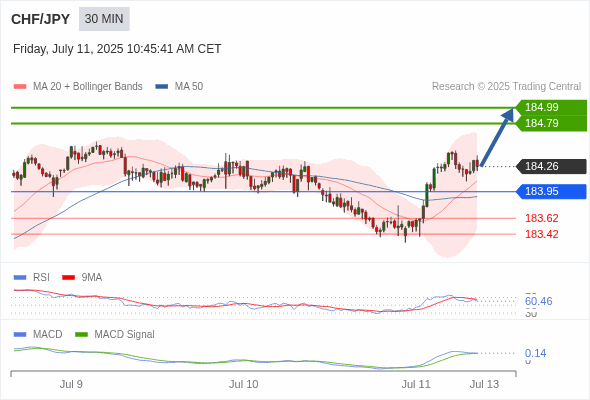The width and height of the screenshot is (590, 400).
Task: Select the 184.99 resistance price tag
Action: click(551, 107)
